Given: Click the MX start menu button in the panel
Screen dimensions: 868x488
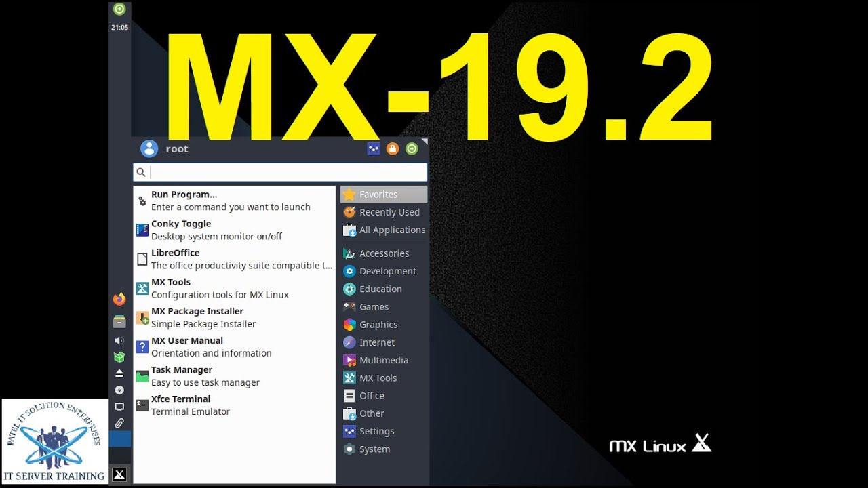Looking at the screenshot, I should [x=119, y=474].
